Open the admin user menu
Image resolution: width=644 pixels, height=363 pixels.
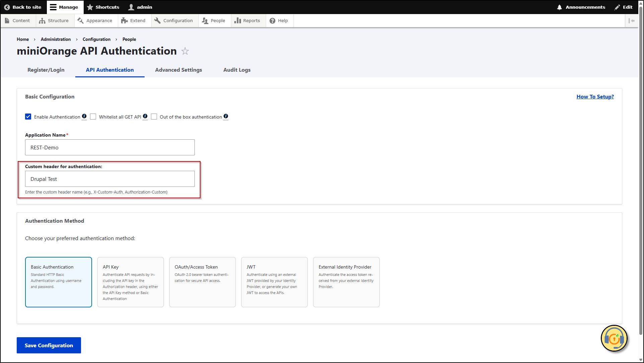coord(141,7)
